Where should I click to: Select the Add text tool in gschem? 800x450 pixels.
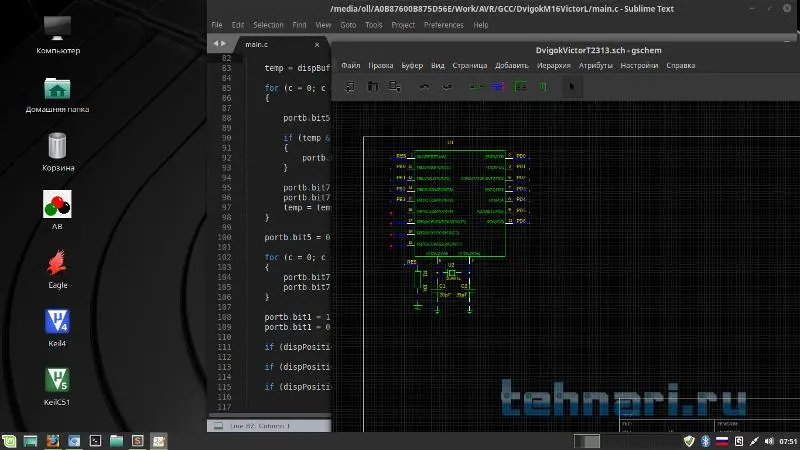click(543, 87)
